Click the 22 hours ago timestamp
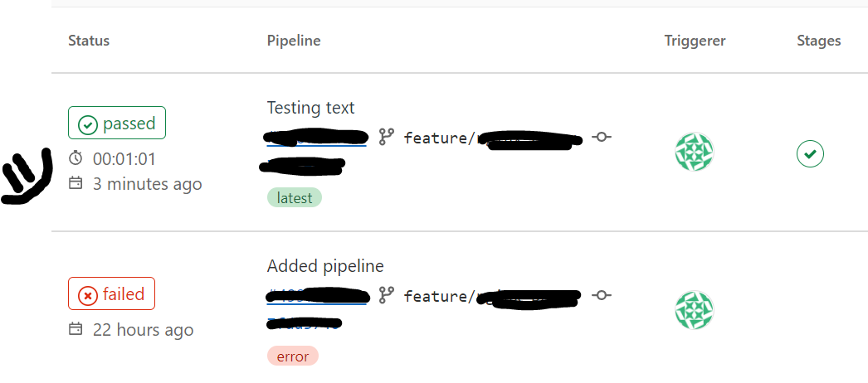The image size is (868, 383). pyautogui.click(x=144, y=330)
